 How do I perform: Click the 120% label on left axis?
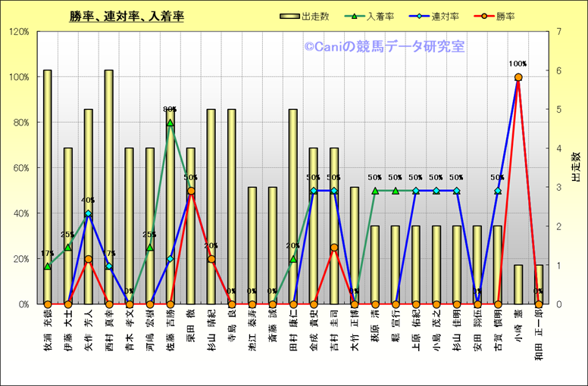pos(18,32)
